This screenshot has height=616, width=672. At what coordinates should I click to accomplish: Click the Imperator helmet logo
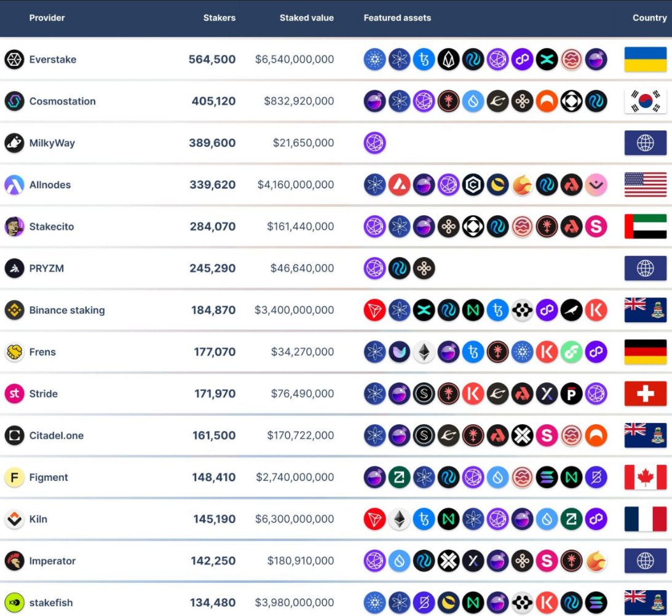coord(14,561)
